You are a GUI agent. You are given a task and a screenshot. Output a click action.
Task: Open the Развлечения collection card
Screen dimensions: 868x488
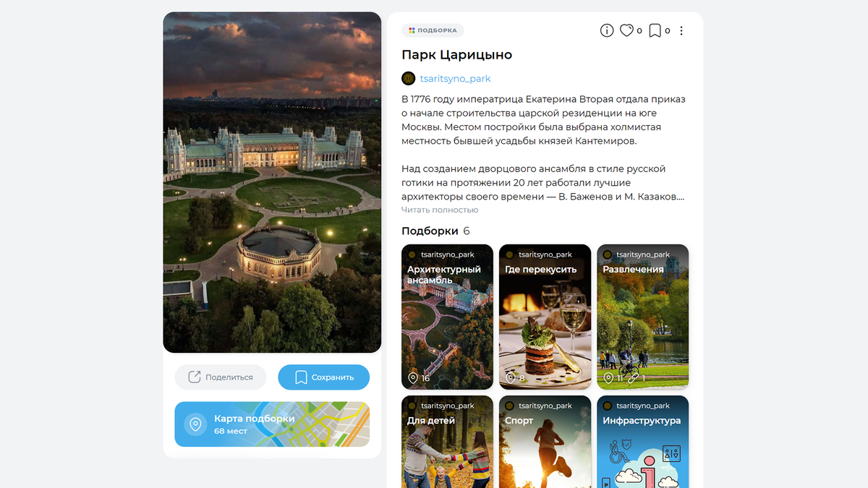[x=642, y=317]
